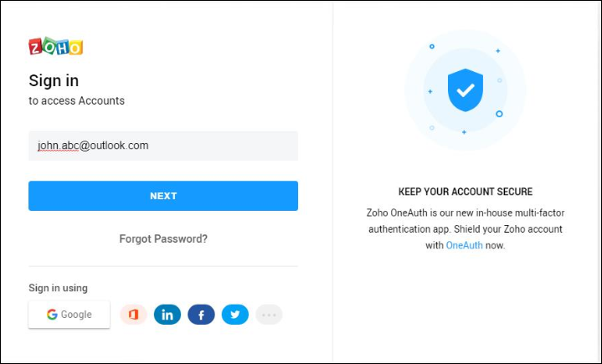Viewport: 602px width, 364px height.
Task: Open the Forgot Password? link
Action: [163, 238]
